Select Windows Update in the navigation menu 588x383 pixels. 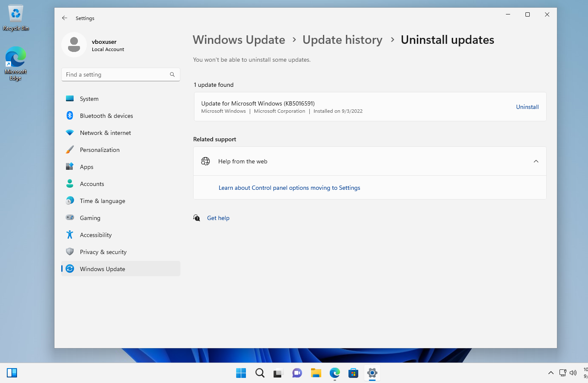coord(102,269)
